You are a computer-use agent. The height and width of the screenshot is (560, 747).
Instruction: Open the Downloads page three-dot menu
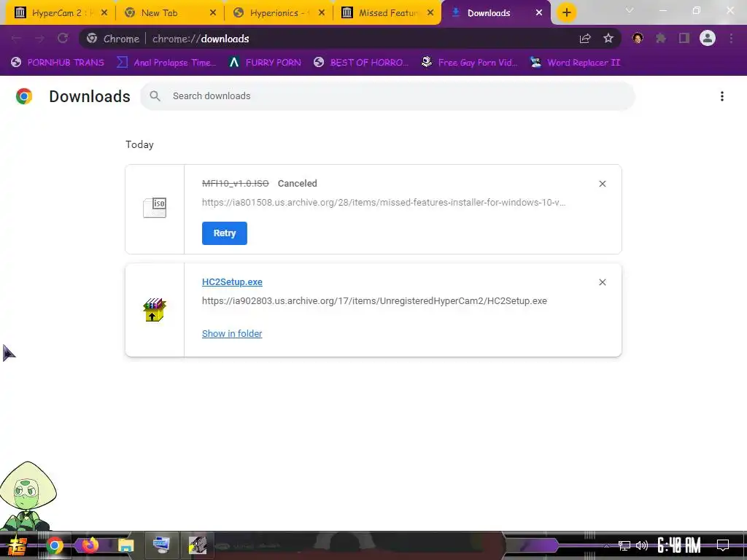coord(722,96)
